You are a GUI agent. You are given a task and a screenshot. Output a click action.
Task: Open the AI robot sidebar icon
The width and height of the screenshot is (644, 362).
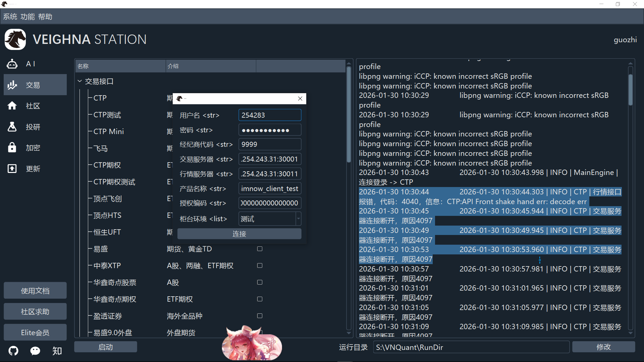[12, 64]
